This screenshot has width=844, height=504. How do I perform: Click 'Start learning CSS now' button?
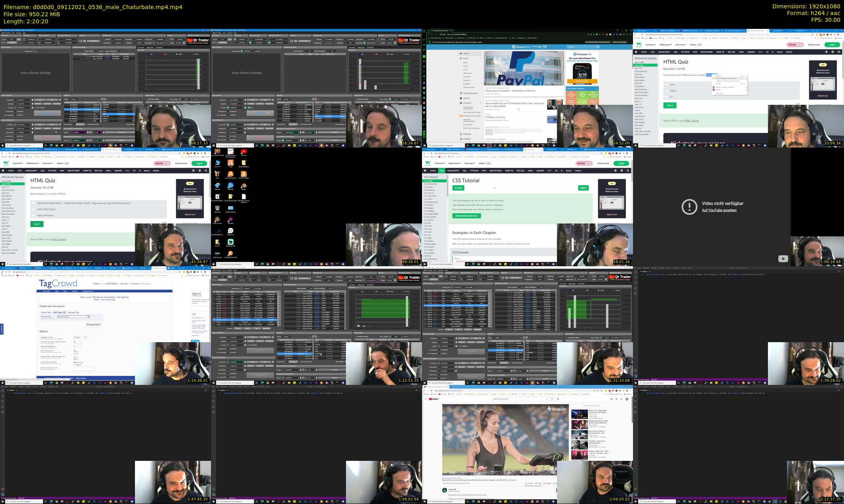466,216
